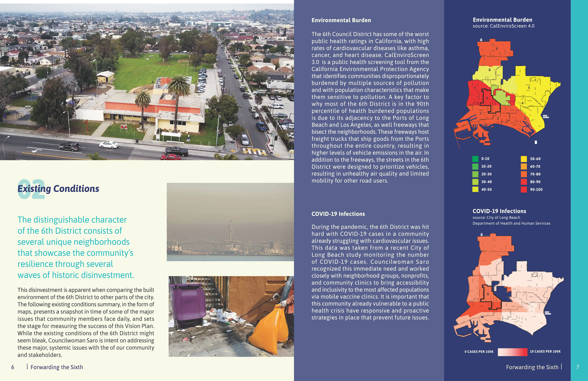Click the "Environmental Burden" heading above the paragraph
This screenshot has height=381, width=588.
[x=341, y=20]
